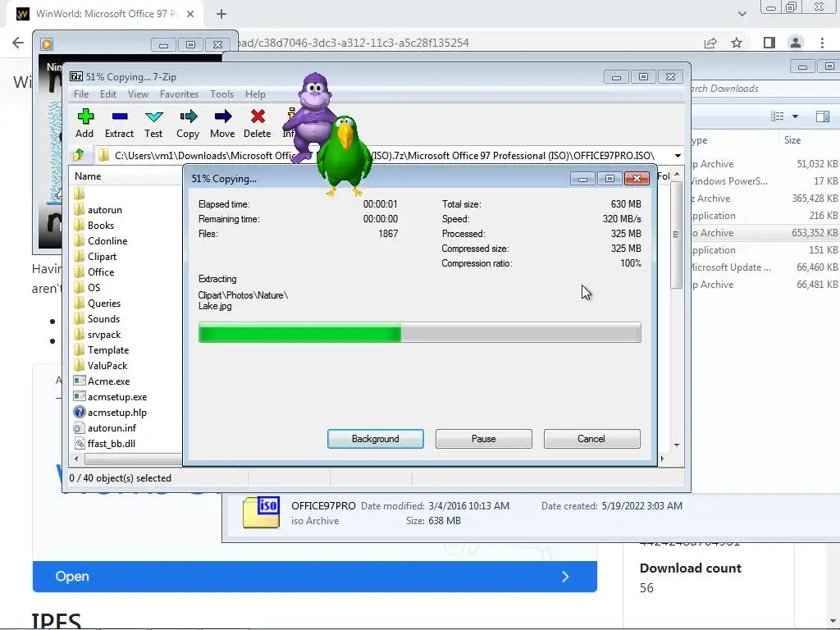Open the Explorer view options dropdown arrow
Image resolution: width=840 pixels, height=630 pixels.
(x=795, y=116)
